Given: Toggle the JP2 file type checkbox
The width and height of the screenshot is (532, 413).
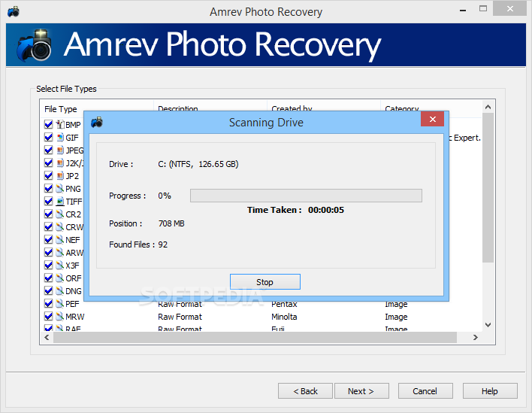Looking at the screenshot, I should click(x=49, y=176).
